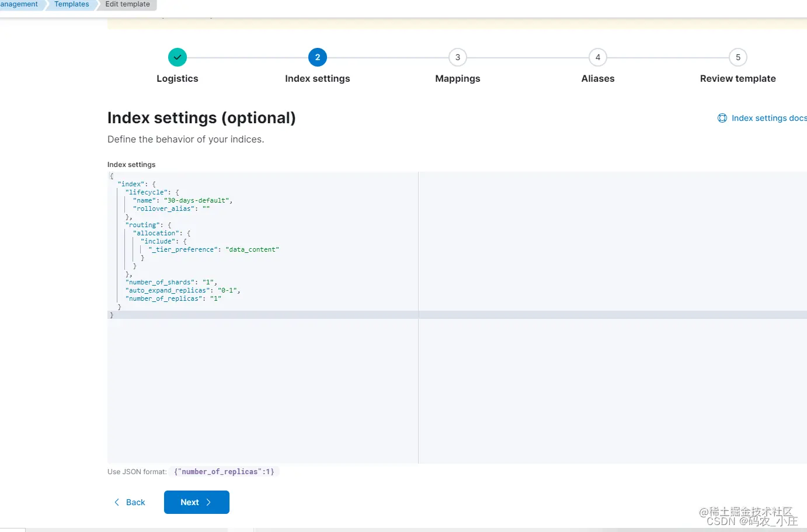The height and width of the screenshot is (532, 807).
Task: Select the Mappings step label
Action: click(458, 79)
